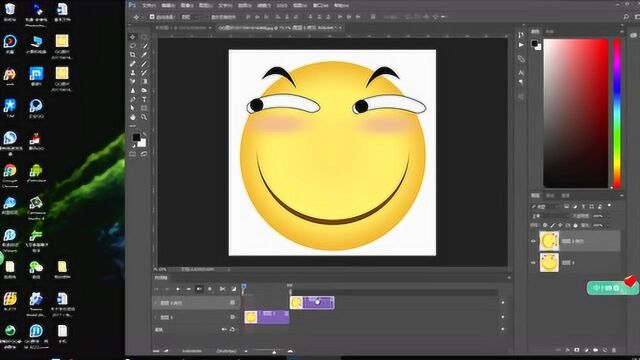Open the 图像 (Image) menu
This screenshot has width=640, height=360.
(187, 6)
